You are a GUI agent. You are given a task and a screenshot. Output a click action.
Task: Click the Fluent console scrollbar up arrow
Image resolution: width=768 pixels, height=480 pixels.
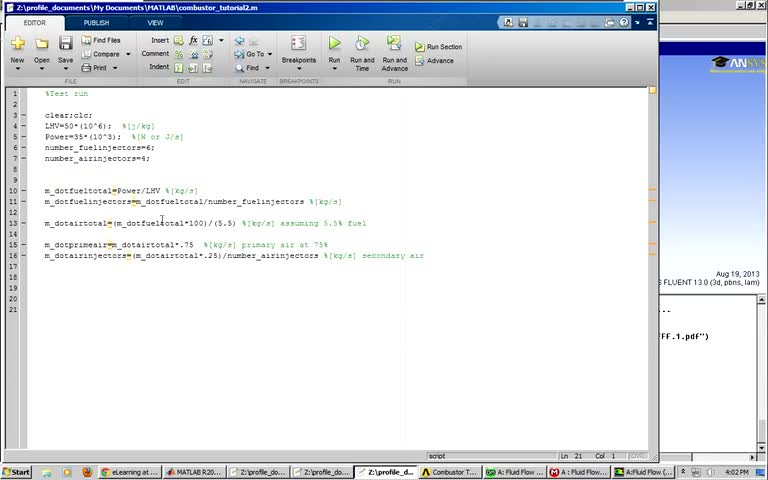pos(762,299)
